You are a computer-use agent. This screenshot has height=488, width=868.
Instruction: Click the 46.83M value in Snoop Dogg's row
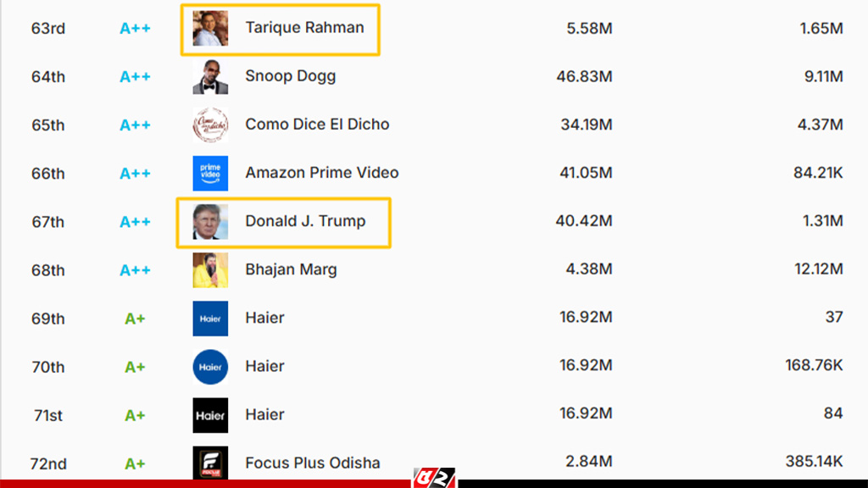click(584, 76)
